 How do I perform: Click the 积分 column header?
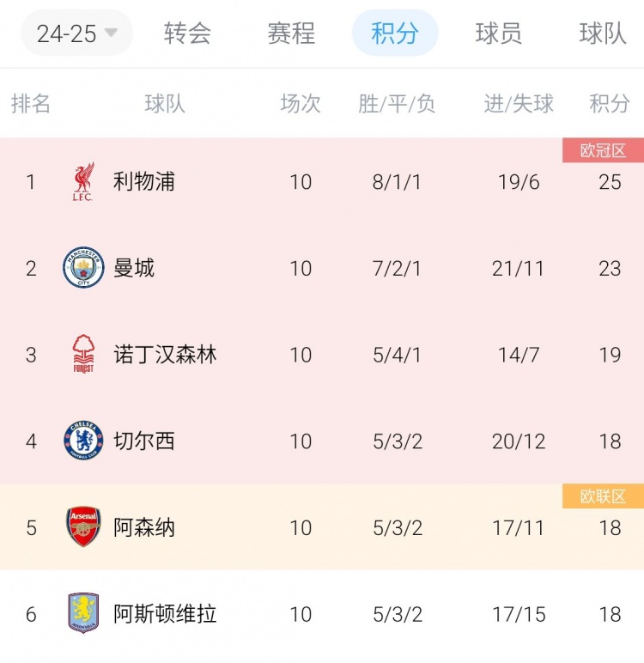(x=610, y=104)
